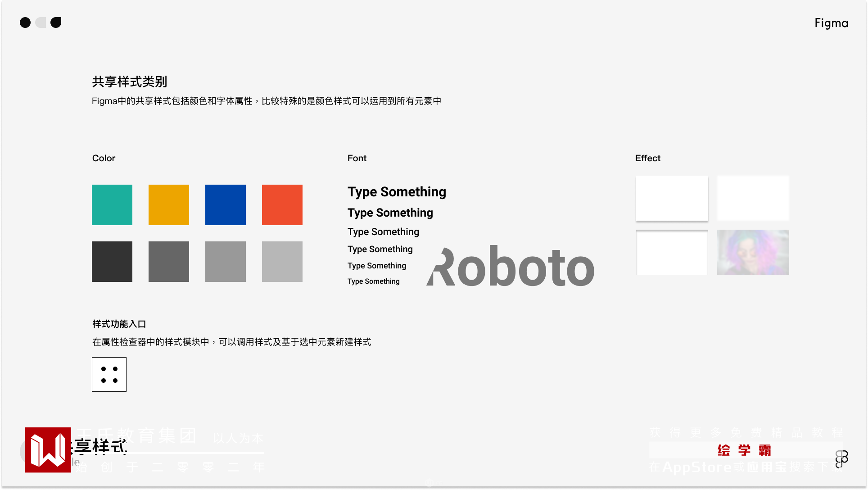Screen dimensions: 868x490
Task: Select the blue color swatch
Action: [x=226, y=205]
